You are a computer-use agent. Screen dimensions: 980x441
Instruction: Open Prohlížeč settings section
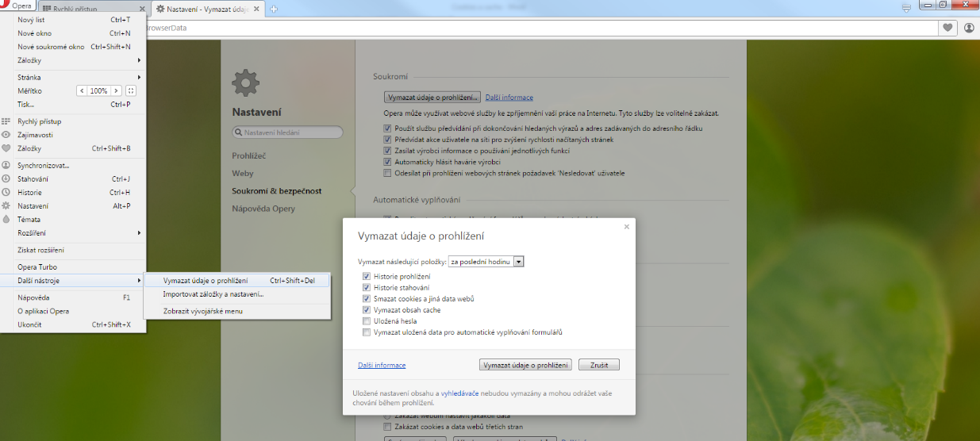tap(249, 155)
